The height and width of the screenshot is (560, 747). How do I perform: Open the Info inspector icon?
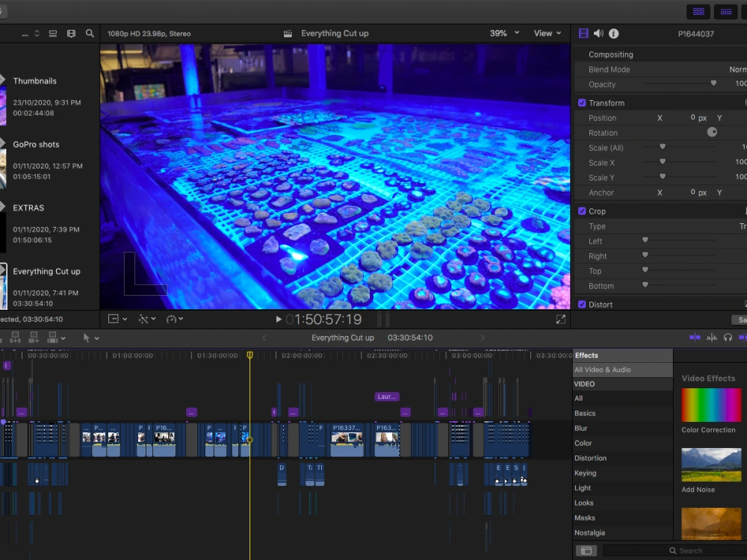click(x=613, y=34)
